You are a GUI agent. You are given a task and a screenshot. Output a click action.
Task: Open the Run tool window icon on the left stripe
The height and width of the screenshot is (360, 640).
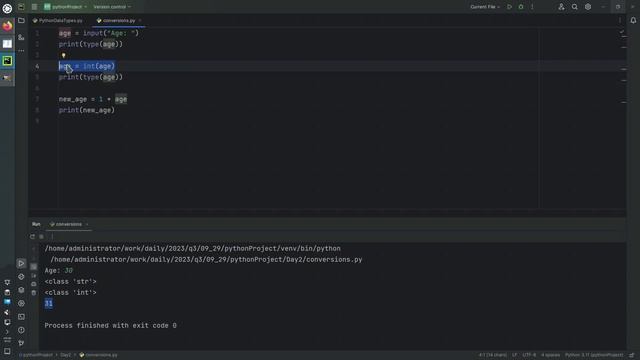pyautogui.click(x=21, y=264)
